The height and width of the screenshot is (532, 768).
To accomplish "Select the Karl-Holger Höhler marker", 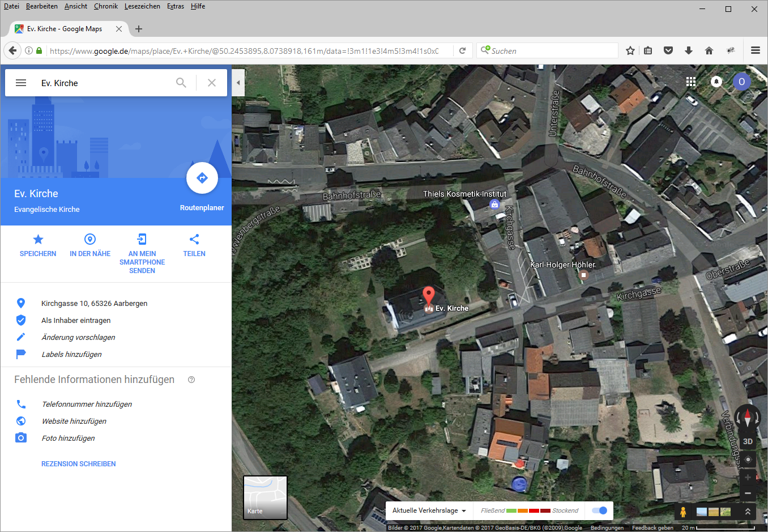I will pyautogui.click(x=583, y=275).
